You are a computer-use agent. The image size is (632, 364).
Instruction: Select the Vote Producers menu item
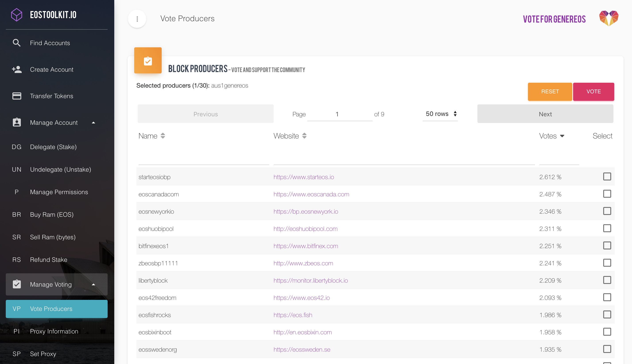56,309
